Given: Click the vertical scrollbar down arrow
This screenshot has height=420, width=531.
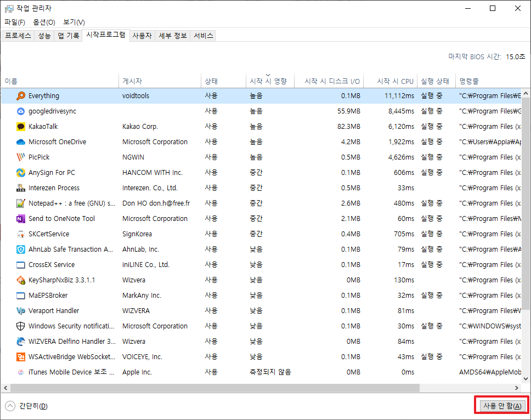Looking at the screenshot, I should (x=526, y=379).
